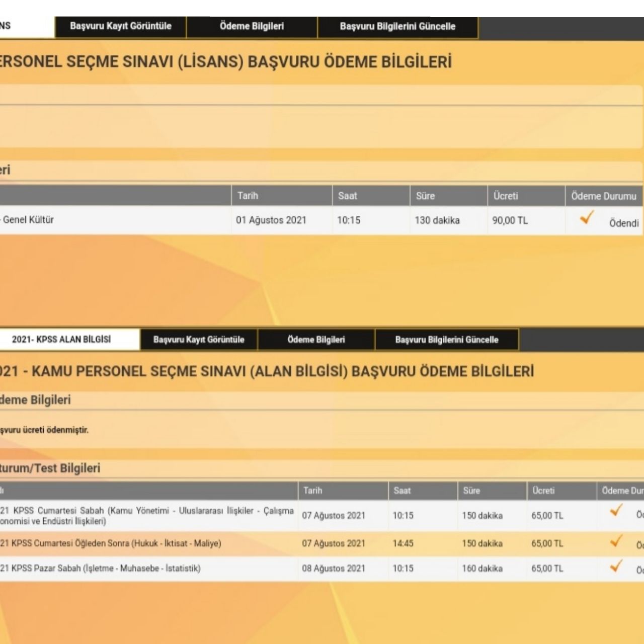Click the Ödeme Durumu header in Lisans table
Screen dimensions: 644x644
click(603, 196)
